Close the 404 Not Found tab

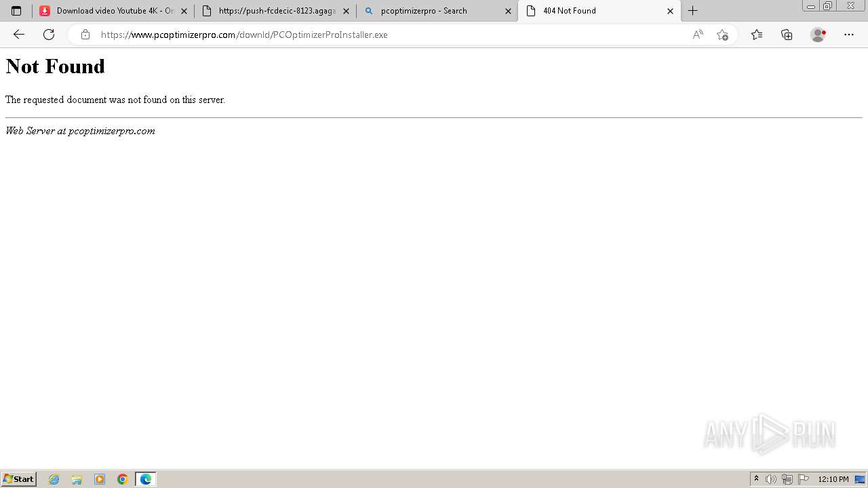[670, 11]
